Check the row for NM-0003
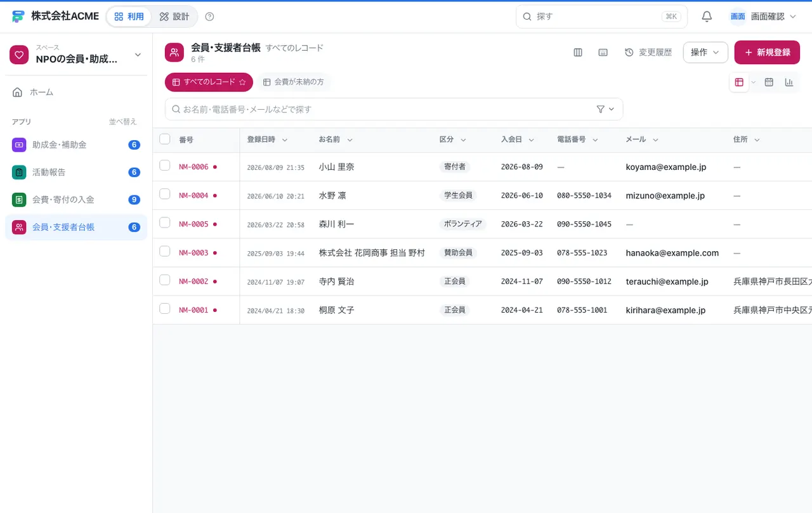This screenshot has height=513, width=812. 165,251
